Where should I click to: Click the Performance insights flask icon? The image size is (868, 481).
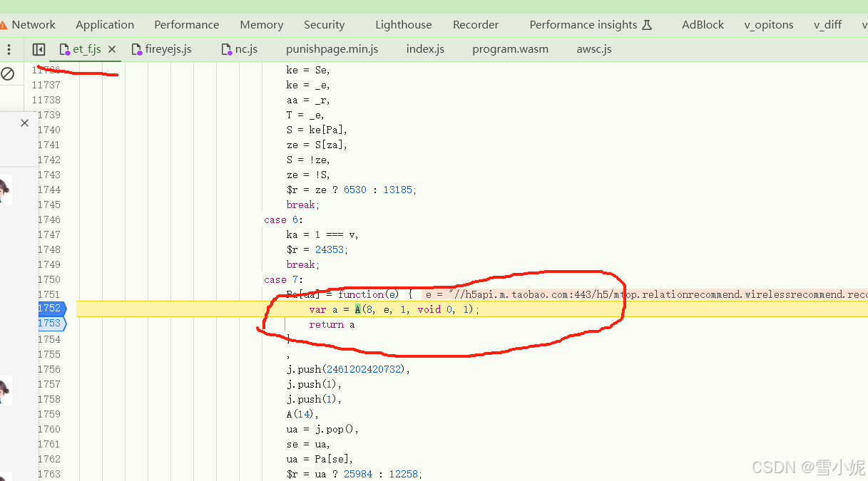[x=647, y=24]
